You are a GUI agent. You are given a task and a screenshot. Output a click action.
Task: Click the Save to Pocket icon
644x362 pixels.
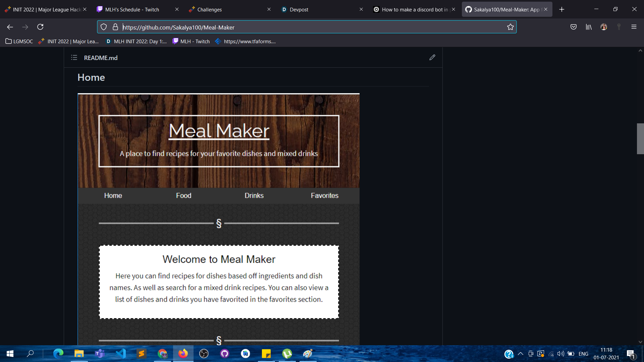(x=573, y=27)
